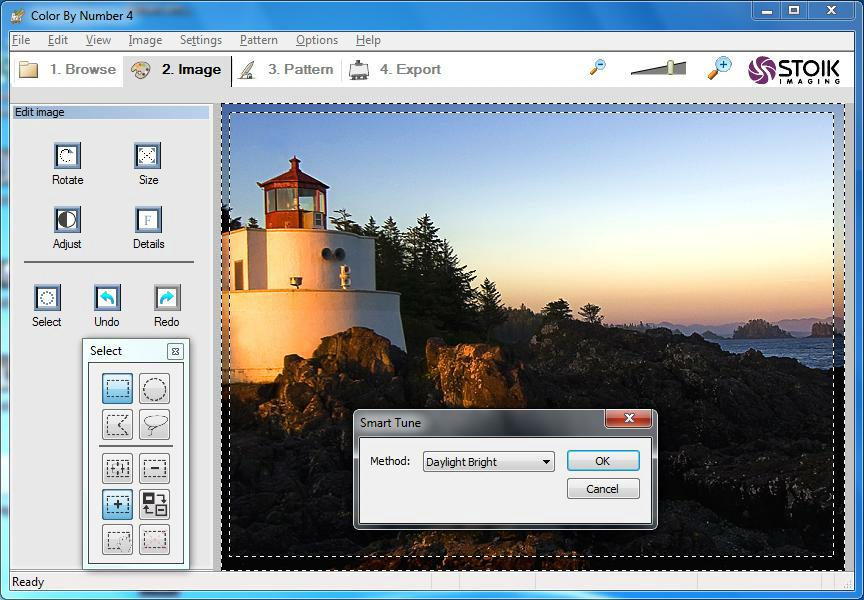This screenshot has width=864, height=600.
Task: Click the Adjust image icon
Action: pyautogui.click(x=67, y=220)
